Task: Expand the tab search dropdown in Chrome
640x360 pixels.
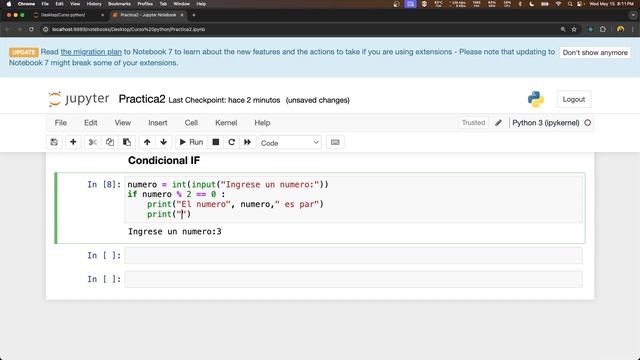Action: pyautogui.click(x=633, y=15)
